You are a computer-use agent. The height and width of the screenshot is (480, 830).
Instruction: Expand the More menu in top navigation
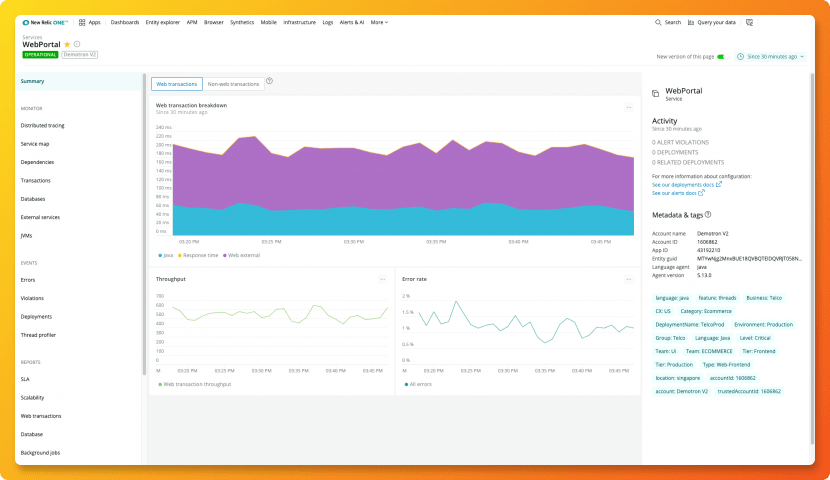pos(379,22)
